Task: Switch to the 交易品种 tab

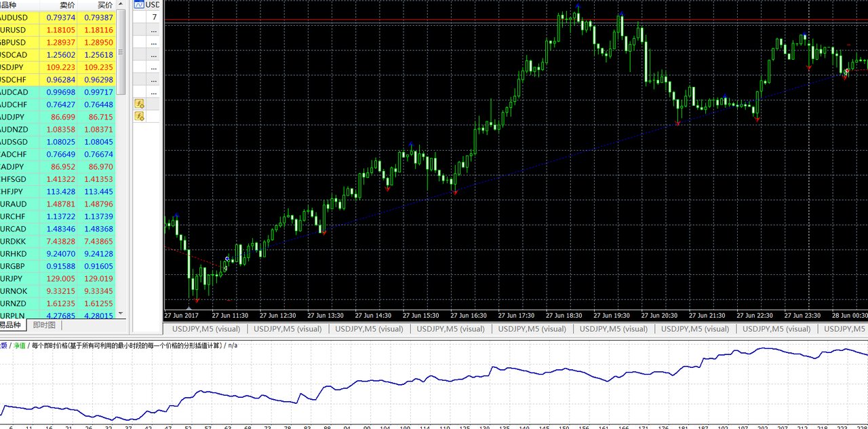Action: pyautogui.click(x=11, y=325)
